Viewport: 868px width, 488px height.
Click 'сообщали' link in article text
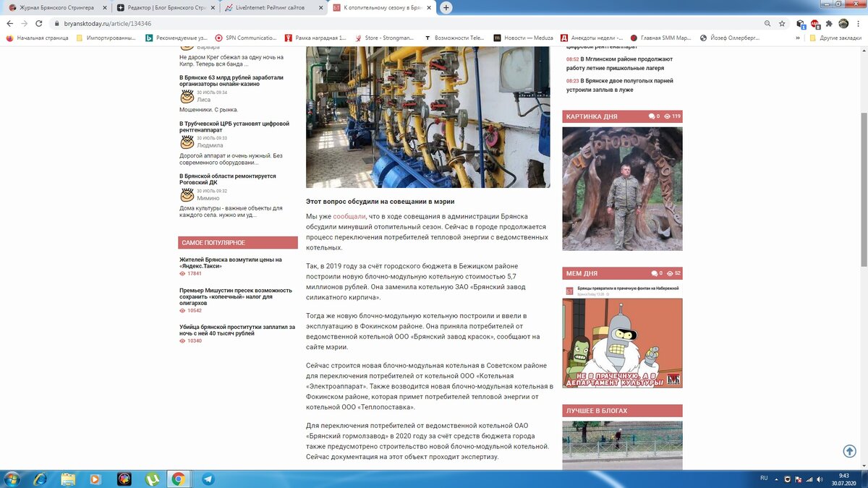(x=349, y=216)
